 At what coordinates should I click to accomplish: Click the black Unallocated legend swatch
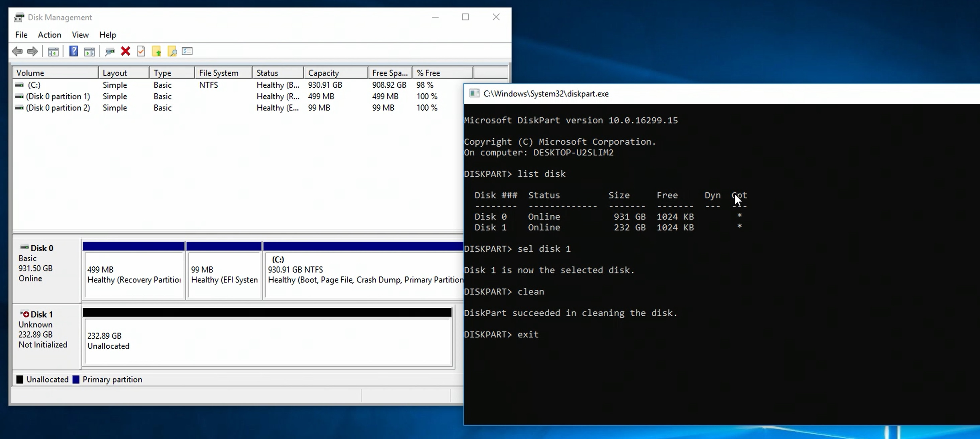tap(20, 379)
